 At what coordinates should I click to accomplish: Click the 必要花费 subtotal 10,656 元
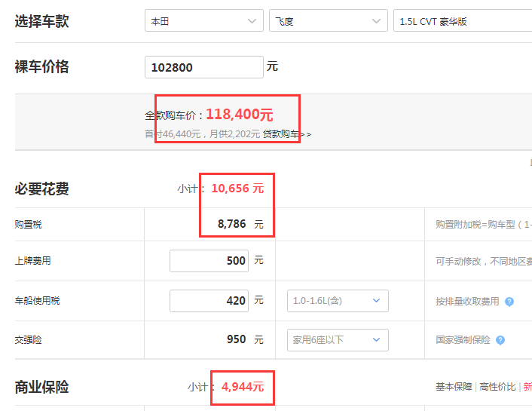[x=237, y=189]
